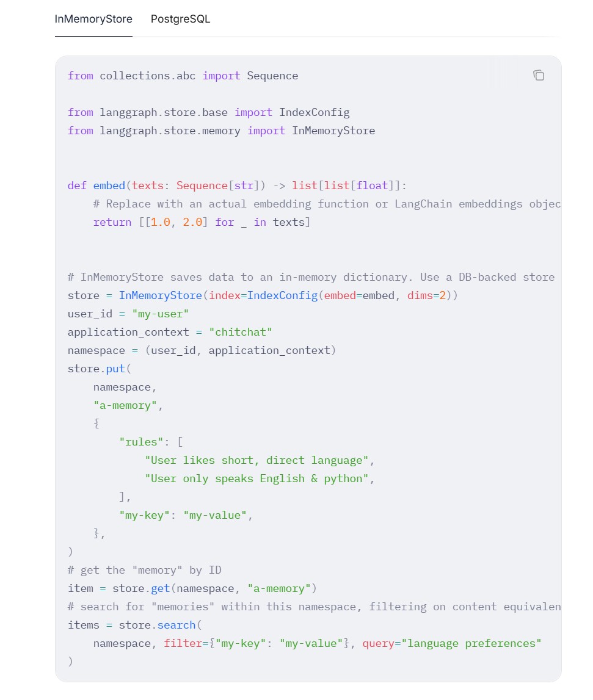
Task: Click the "my-user" string value
Action: [x=161, y=314]
